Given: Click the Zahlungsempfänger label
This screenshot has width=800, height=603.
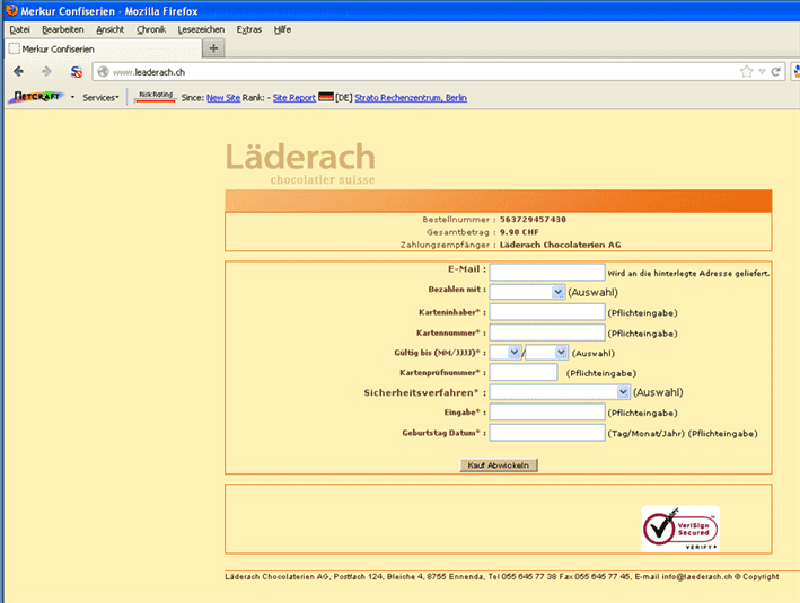Looking at the screenshot, I should tap(448, 245).
